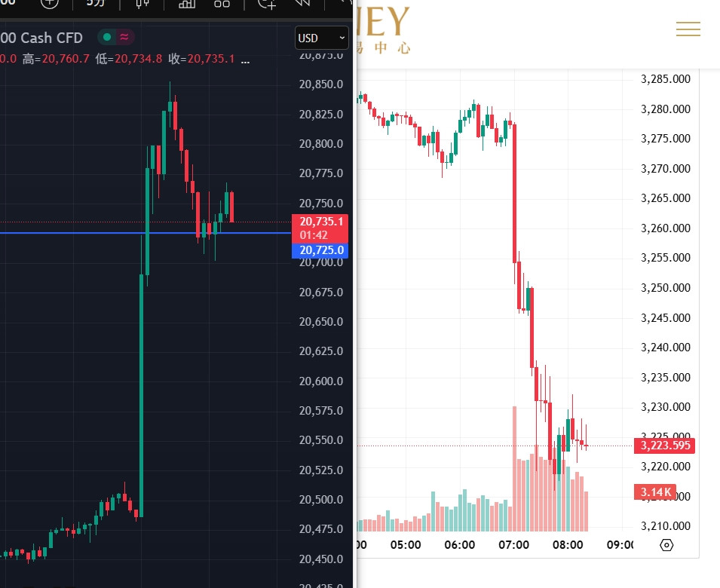Open the 5分 timeframe selector
720x588 pixels.
coord(96,3)
